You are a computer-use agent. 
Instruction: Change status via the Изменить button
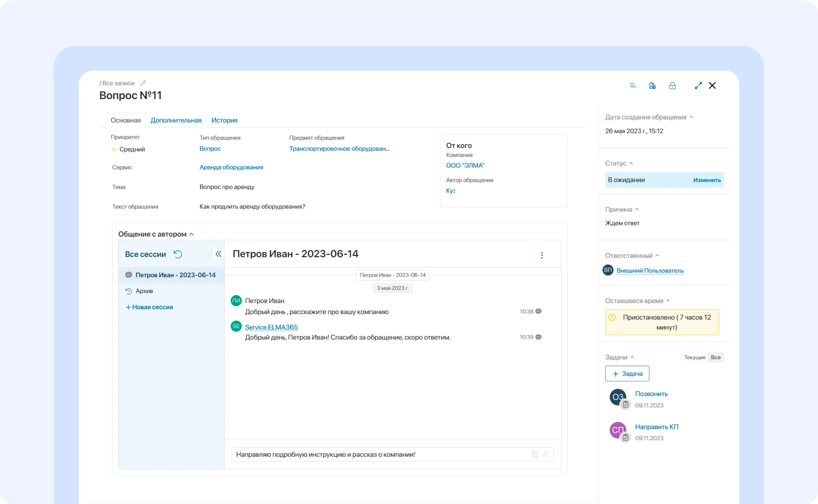(707, 180)
